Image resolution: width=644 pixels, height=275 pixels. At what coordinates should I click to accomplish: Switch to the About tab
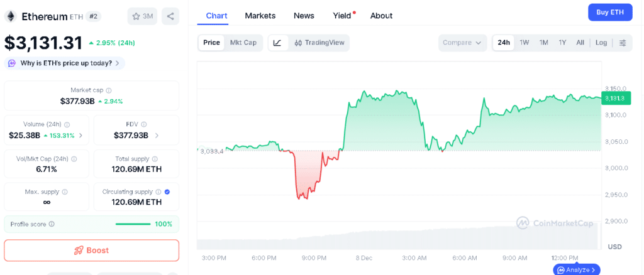[x=381, y=16]
